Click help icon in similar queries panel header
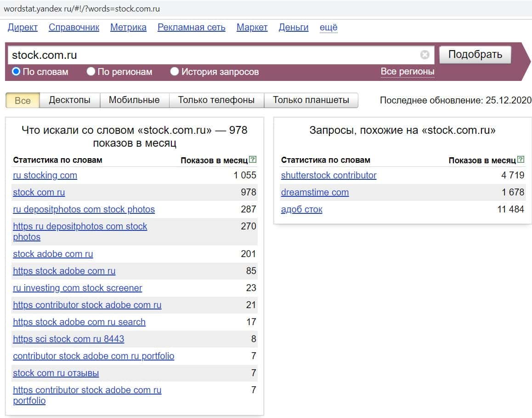Screen dimensions: 532x418 (x=521, y=160)
